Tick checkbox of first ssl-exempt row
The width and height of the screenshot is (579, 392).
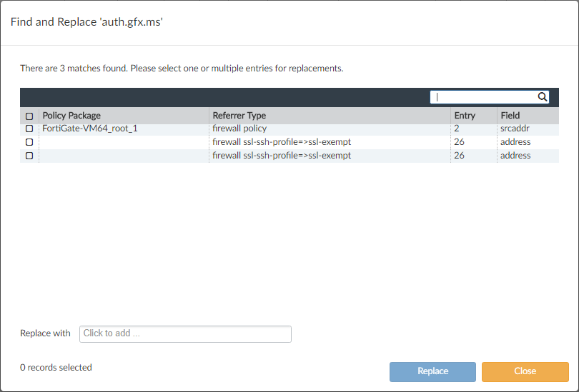(x=29, y=142)
